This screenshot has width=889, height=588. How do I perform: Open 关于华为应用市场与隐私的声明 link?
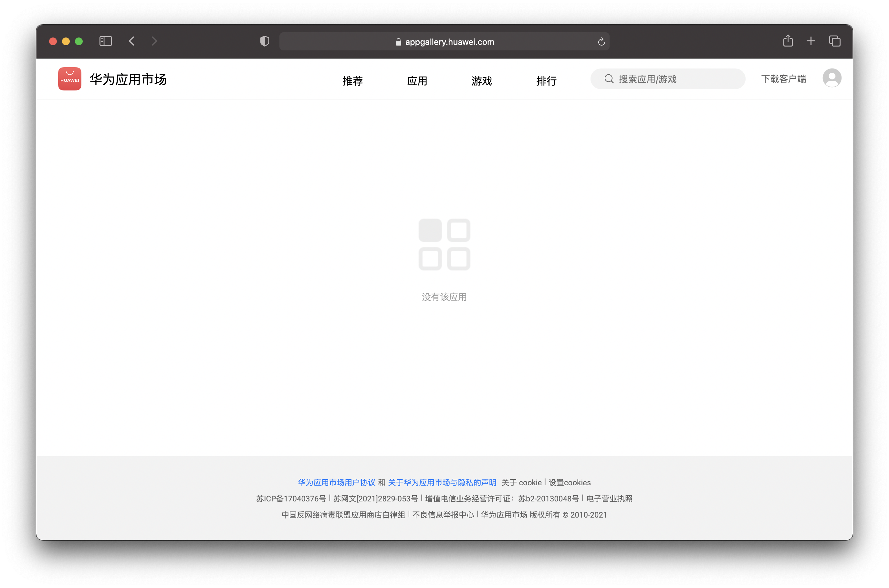click(x=442, y=482)
